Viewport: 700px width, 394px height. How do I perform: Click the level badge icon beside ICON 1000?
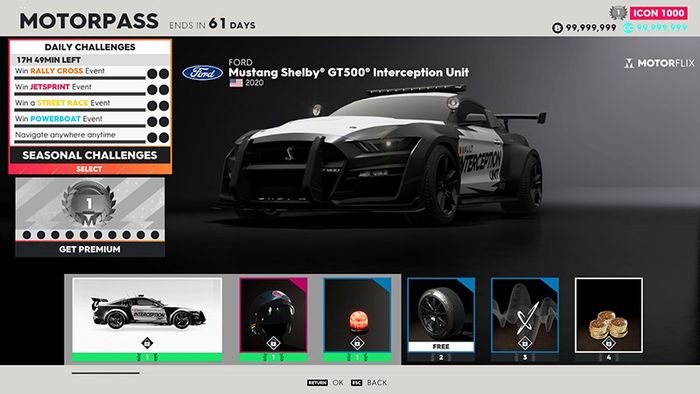pyautogui.click(x=618, y=12)
